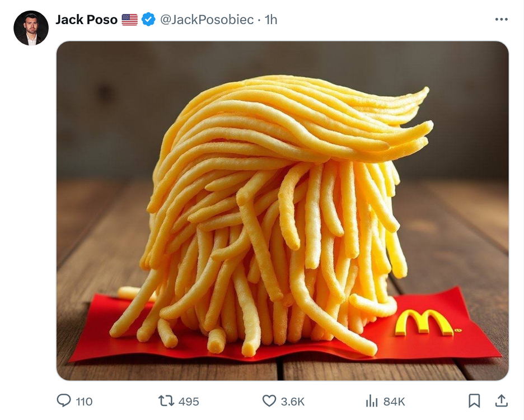The height and width of the screenshot is (420, 524).
Task: Click the 3.6K likes count
Action: [293, 402]
